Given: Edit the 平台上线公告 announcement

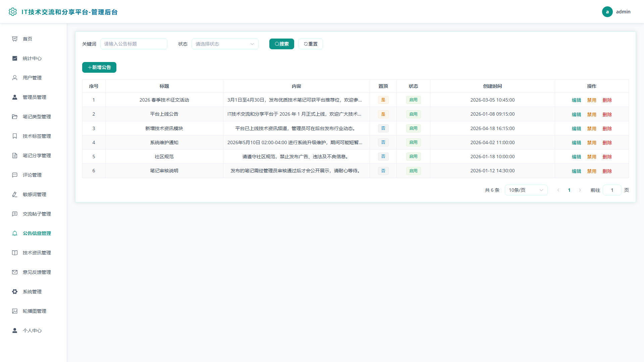Looking at the screenshot, I should click(x=576, y=115).
